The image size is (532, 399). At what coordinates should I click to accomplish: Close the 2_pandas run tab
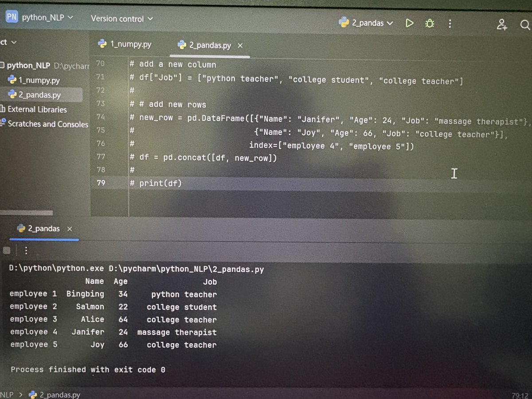point(69,229)
